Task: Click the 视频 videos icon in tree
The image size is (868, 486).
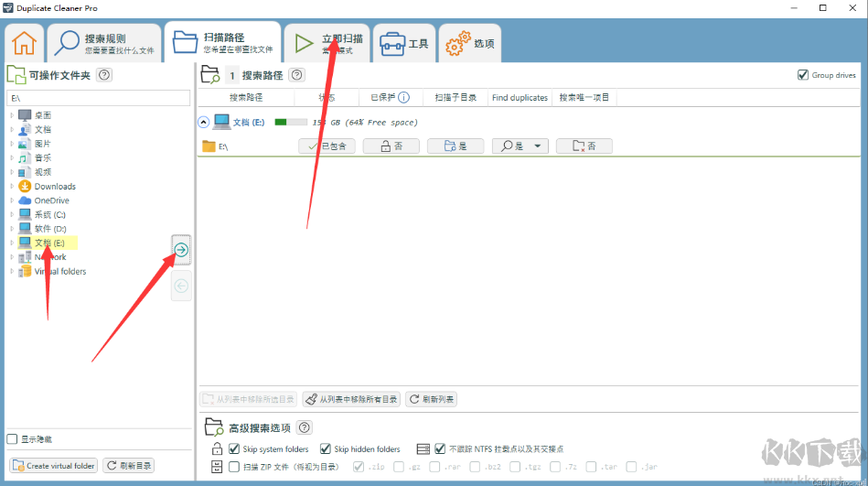Action: [x=23, y=172]
